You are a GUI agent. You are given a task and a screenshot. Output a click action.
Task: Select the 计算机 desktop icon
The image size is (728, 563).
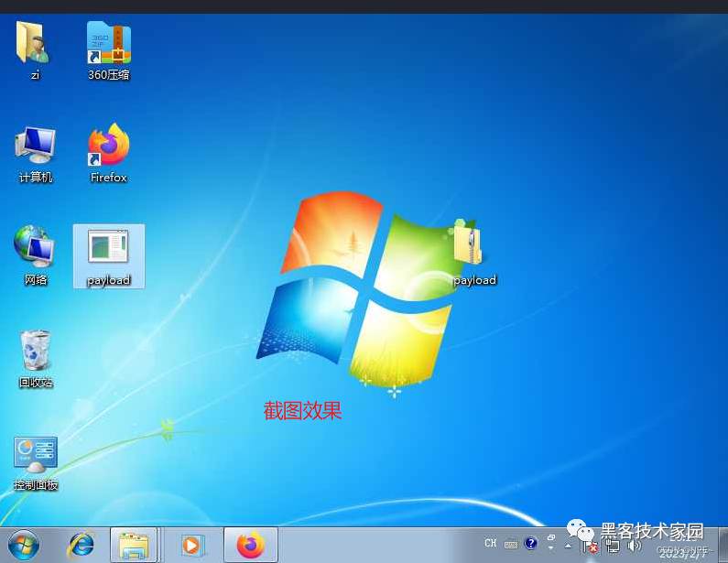[x=36, y=154]
